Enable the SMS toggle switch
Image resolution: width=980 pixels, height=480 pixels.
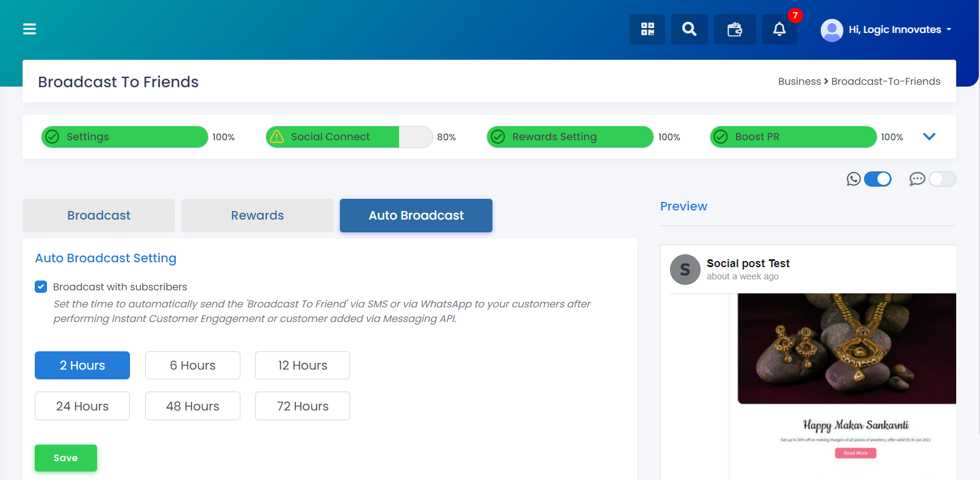pos(942,179)
